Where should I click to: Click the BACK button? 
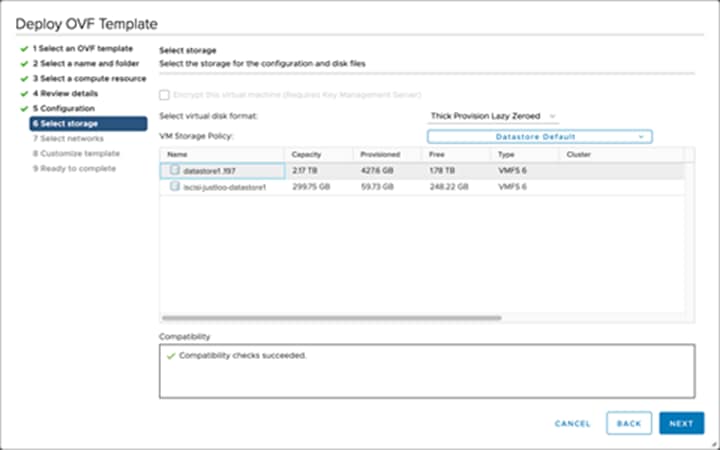[x=629, y=423]
